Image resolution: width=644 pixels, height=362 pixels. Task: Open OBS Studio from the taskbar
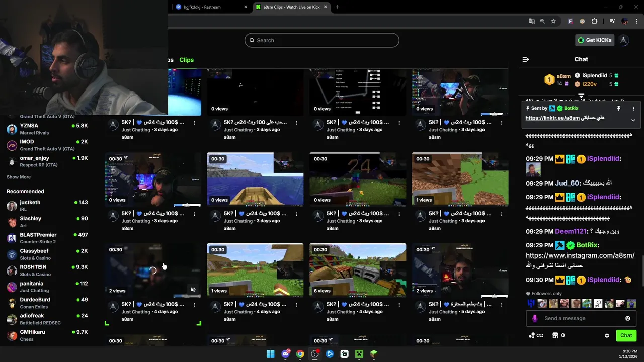(315, 354)
